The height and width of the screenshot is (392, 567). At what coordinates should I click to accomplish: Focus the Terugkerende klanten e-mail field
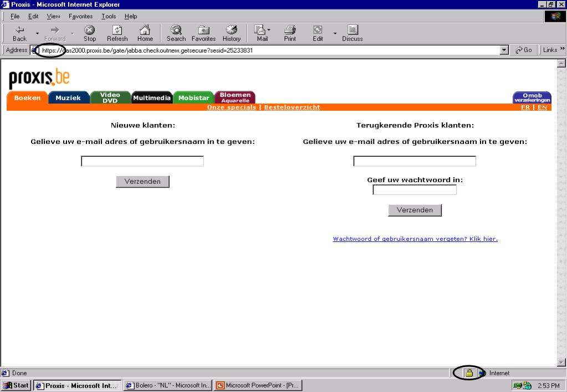[x=415, y=161]
